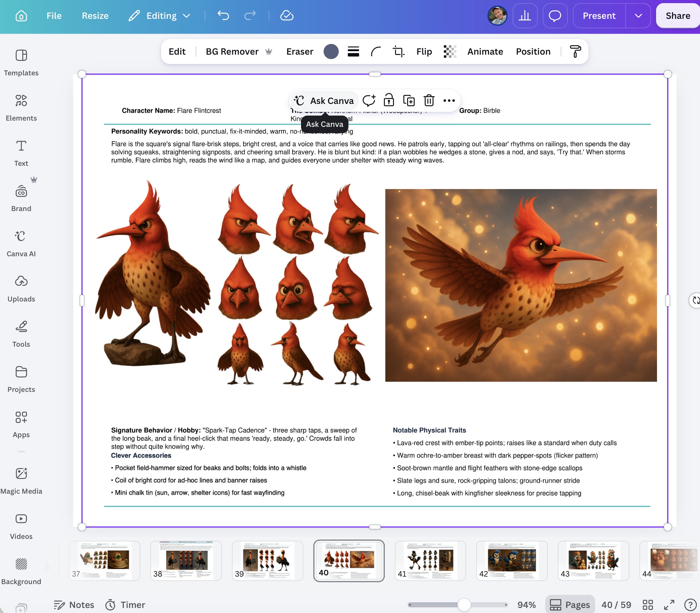Delete the selected element with trash icon

(x=429, y=100)
